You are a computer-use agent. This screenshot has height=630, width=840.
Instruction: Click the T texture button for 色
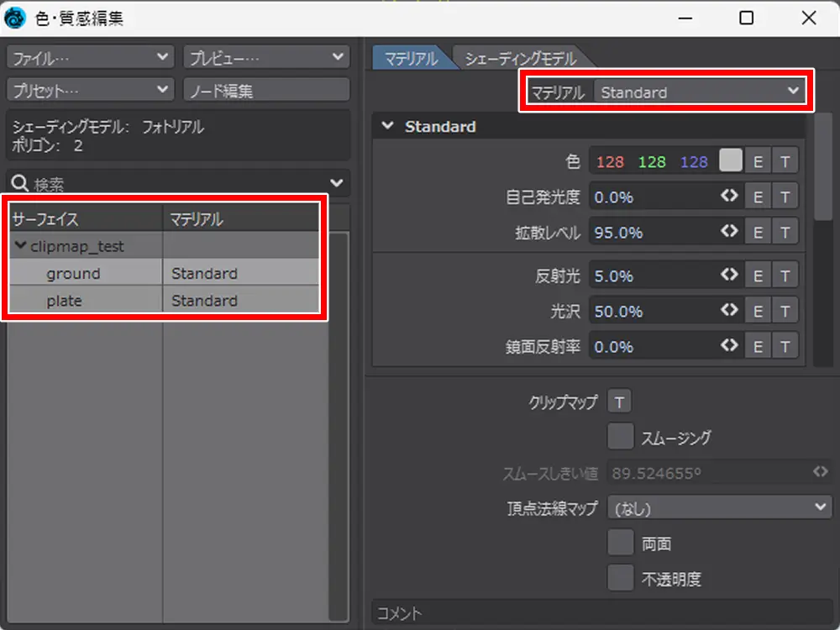785,161
